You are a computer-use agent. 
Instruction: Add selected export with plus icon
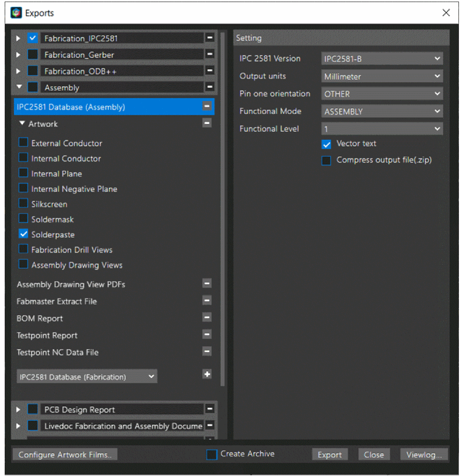[207, 374]
